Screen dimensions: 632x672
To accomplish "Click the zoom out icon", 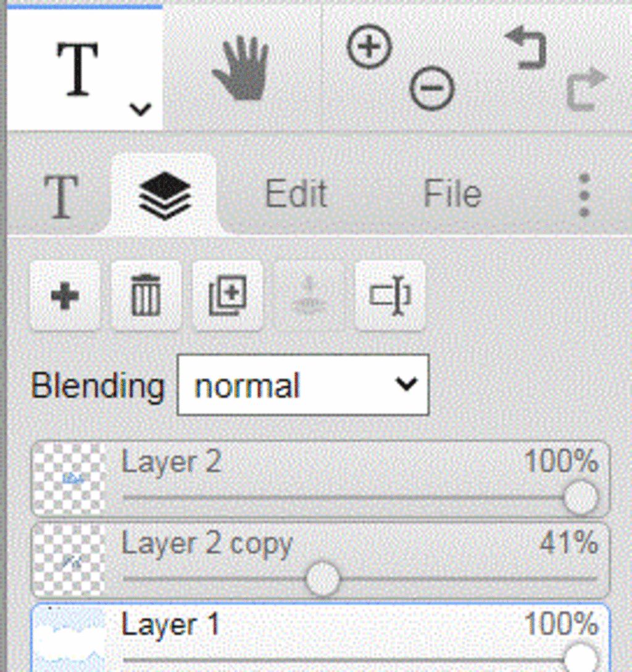I will click(x=432, y=88).
